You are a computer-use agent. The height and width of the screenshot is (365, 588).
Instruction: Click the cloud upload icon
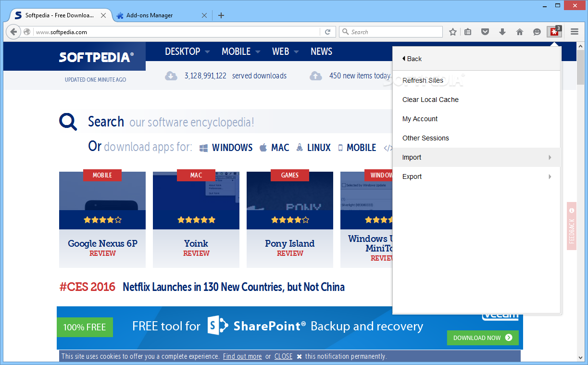tap(315, 76)
